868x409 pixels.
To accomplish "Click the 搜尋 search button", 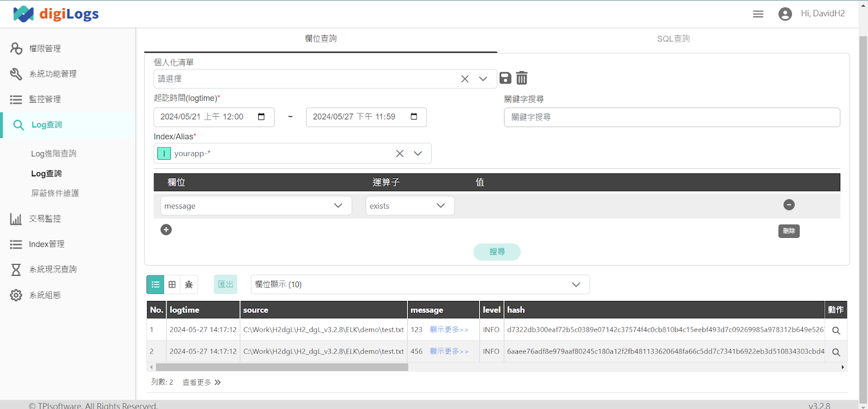I will (497, 252).
